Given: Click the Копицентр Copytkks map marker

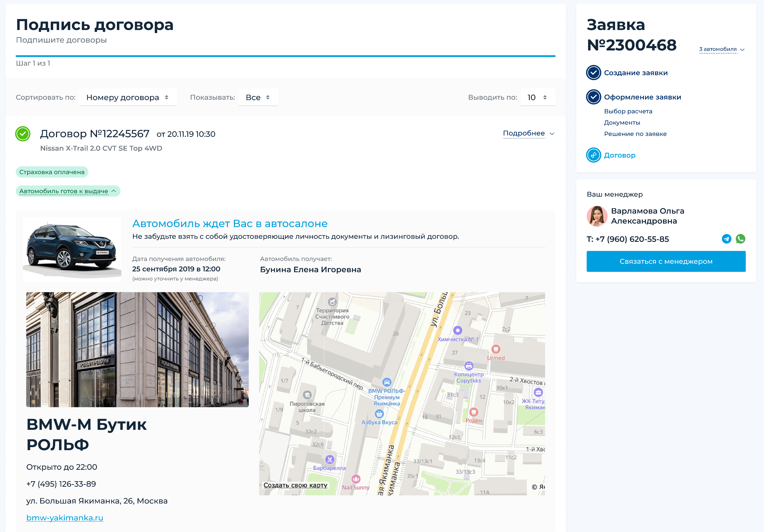Looking at the screenshot, I should click(469, 366).
